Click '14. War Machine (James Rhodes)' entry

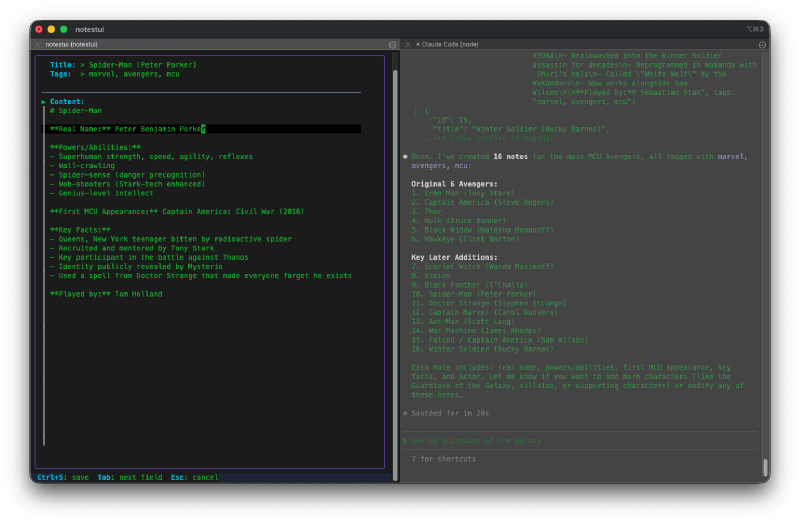click(476, 331)
